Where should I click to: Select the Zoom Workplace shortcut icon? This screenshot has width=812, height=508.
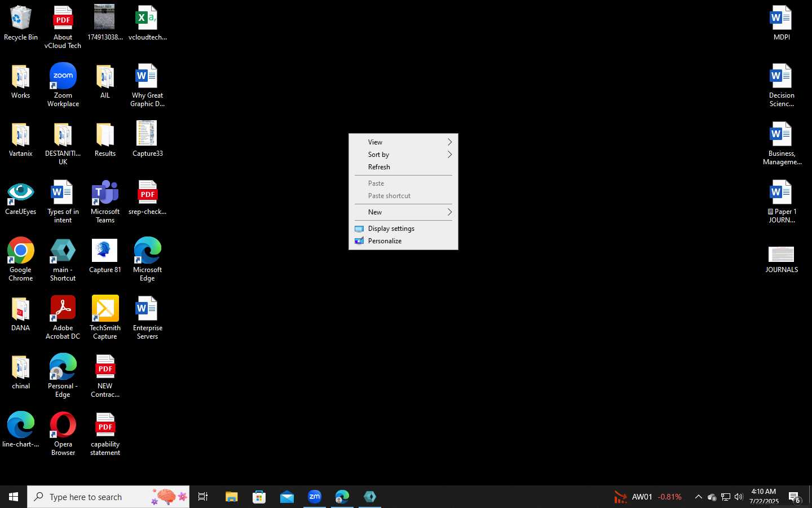(63, 85)
